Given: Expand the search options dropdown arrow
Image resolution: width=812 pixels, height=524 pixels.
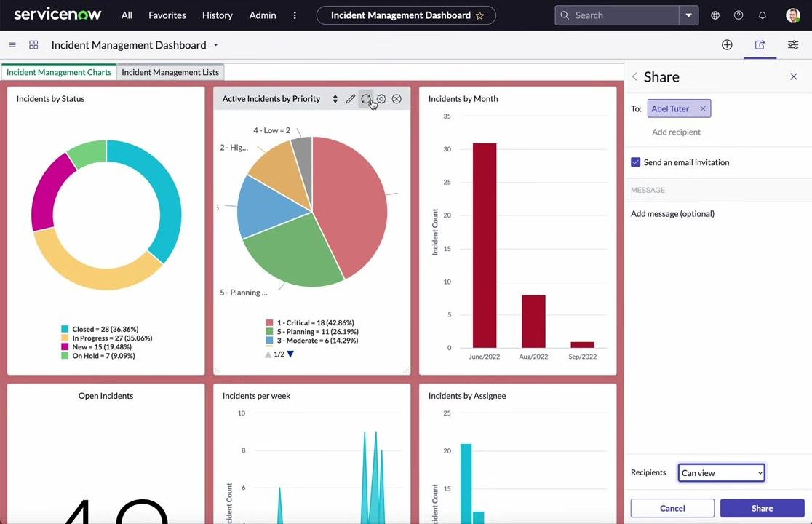Looking at the screenshot, I should tap(689, 15).
